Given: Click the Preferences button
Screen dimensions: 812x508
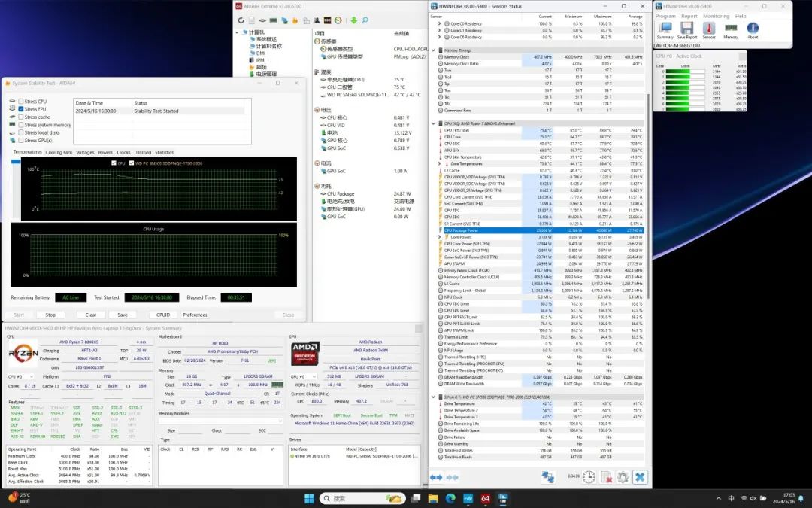Looking at the screenshot, I should [x=195, y=315].
